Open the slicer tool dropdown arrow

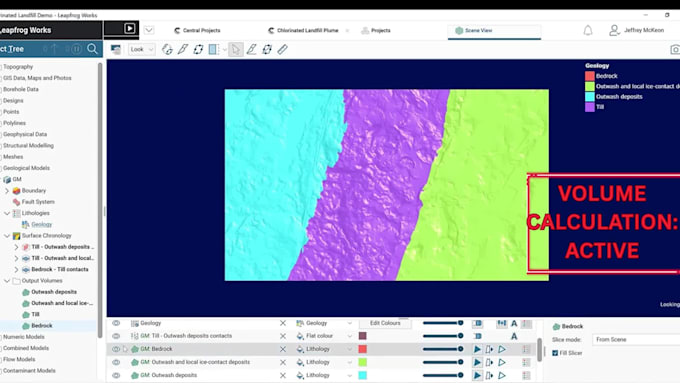pyautogui.click(x=225, y=50)
